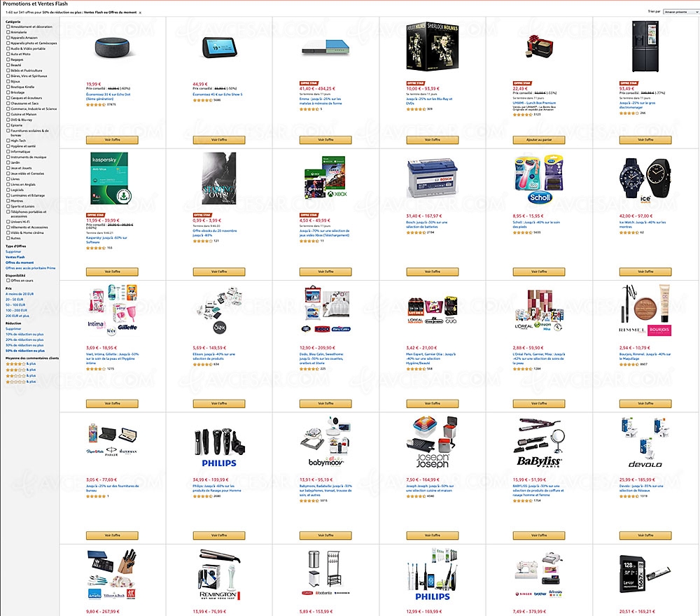The width and height of the screenshot is (700, 616).
Task: Open the Philips electric toothbrushes image
Action: (x=432, y=575)
